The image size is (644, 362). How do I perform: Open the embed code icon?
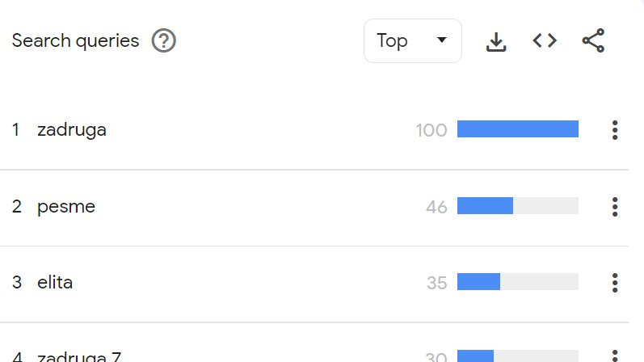click(x=545, y=40)
